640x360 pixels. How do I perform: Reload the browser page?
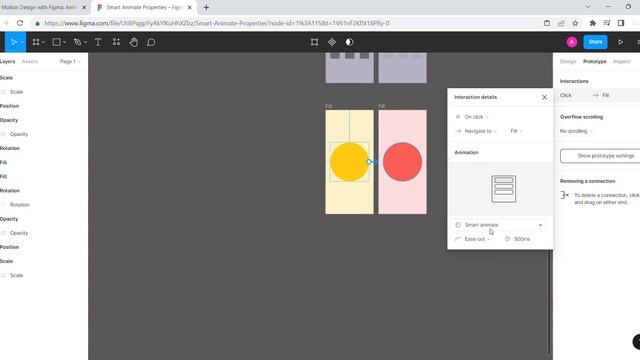coord(20,23)
